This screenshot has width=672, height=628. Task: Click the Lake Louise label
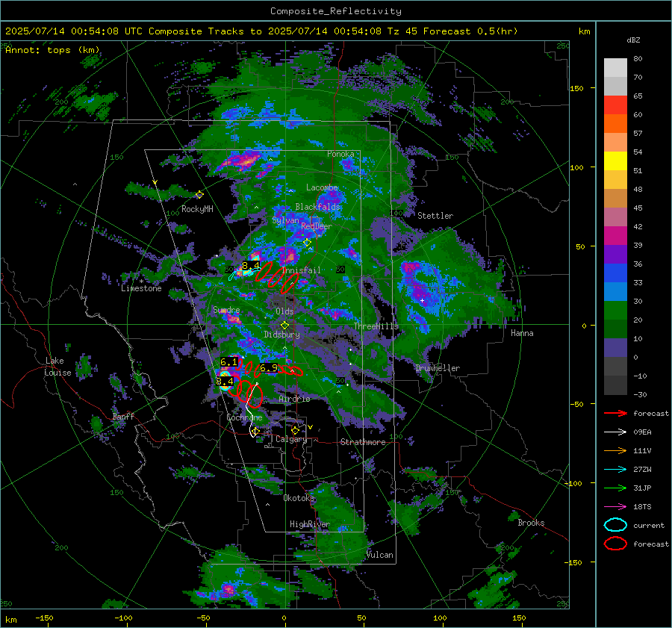click(x=58, y=367)
